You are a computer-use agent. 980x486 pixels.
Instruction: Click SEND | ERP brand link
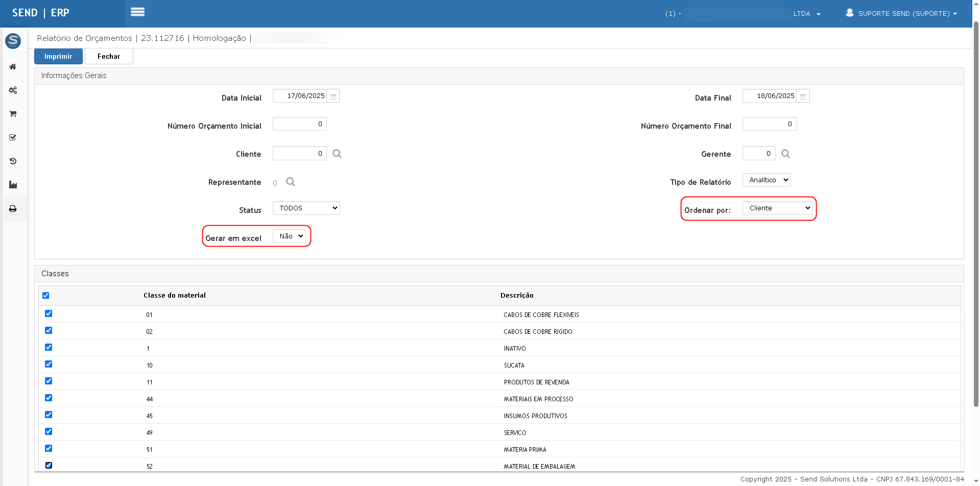coord(41,13)
